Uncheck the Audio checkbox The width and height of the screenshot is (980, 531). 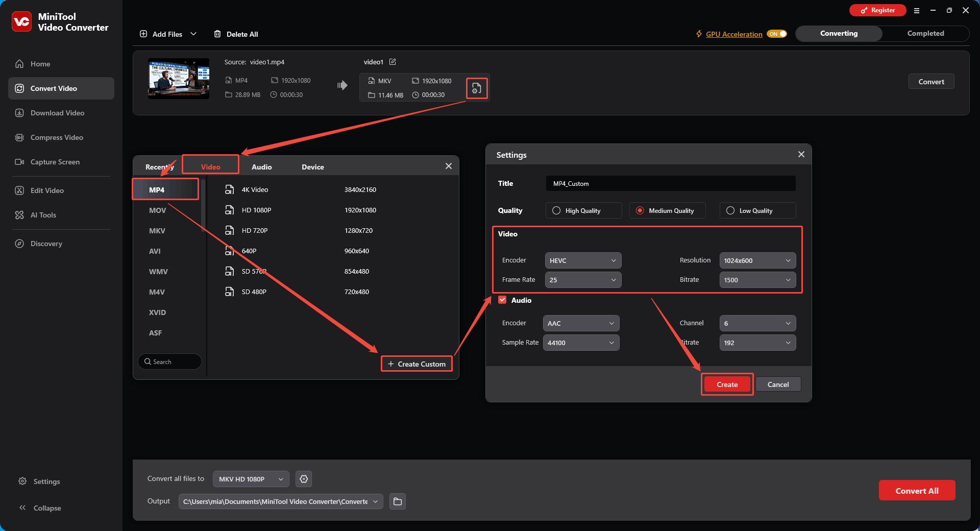click(x=502, y=300)
